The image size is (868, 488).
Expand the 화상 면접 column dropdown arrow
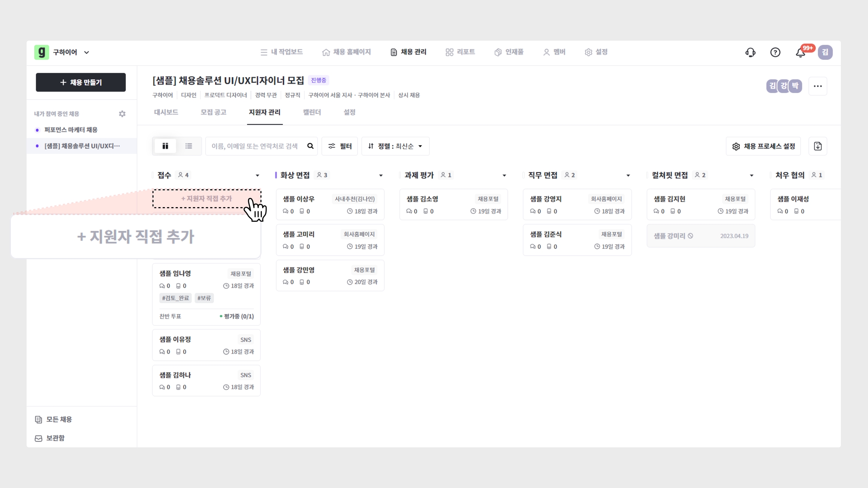click(381, 175)
